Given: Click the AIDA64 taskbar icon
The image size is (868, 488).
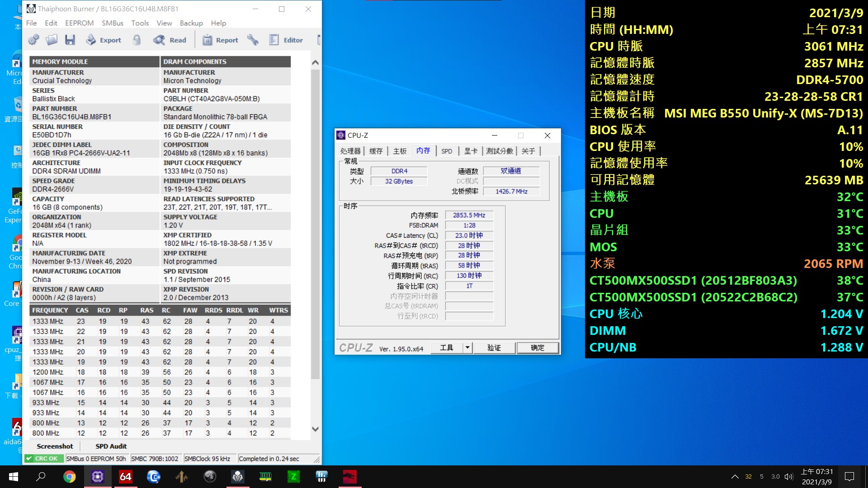Looking at the screenshot, I should point(126,477).
